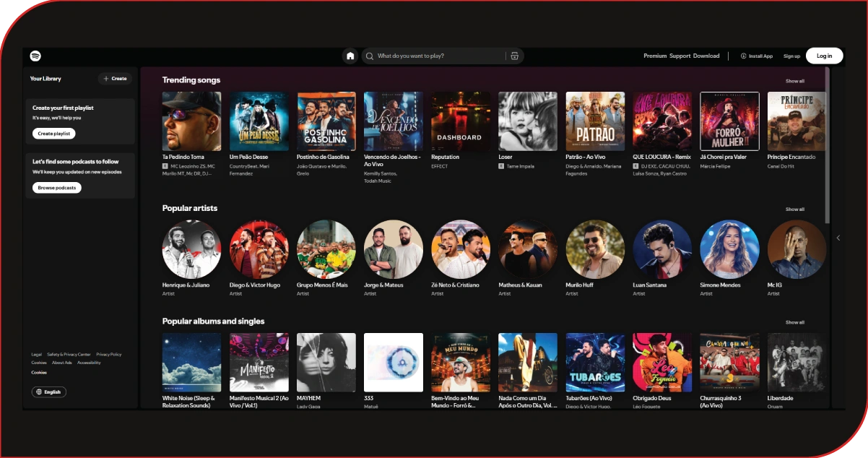Click the Create playlist button
This screenshot has width=868, height=458.
pyautogui.click(x=53, y=134)
